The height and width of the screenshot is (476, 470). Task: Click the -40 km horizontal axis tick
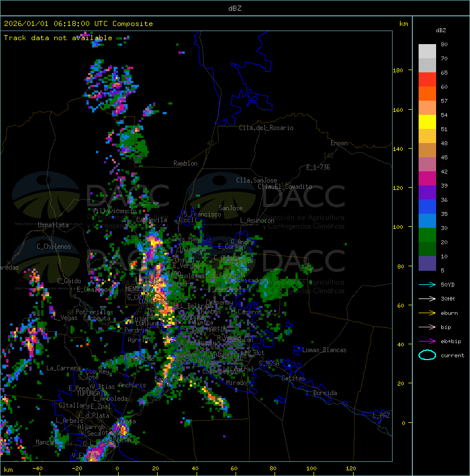click(x=38, y=469)
